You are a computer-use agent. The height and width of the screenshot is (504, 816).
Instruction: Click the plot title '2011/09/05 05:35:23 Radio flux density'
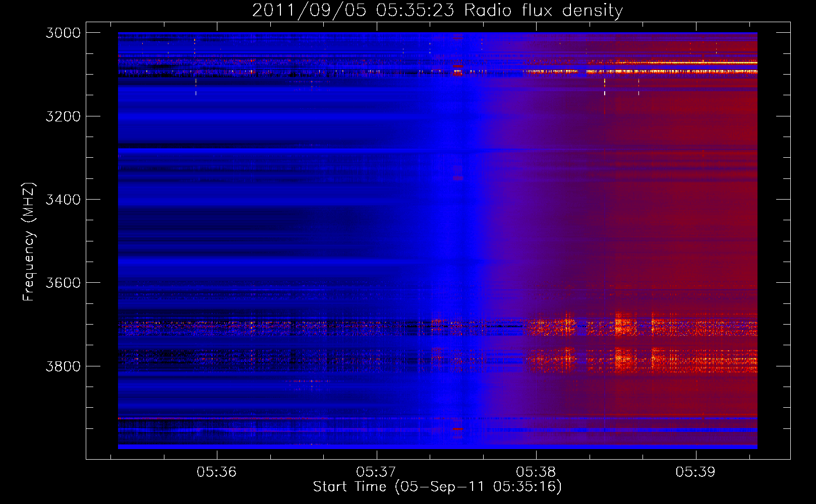click(437, 10)
